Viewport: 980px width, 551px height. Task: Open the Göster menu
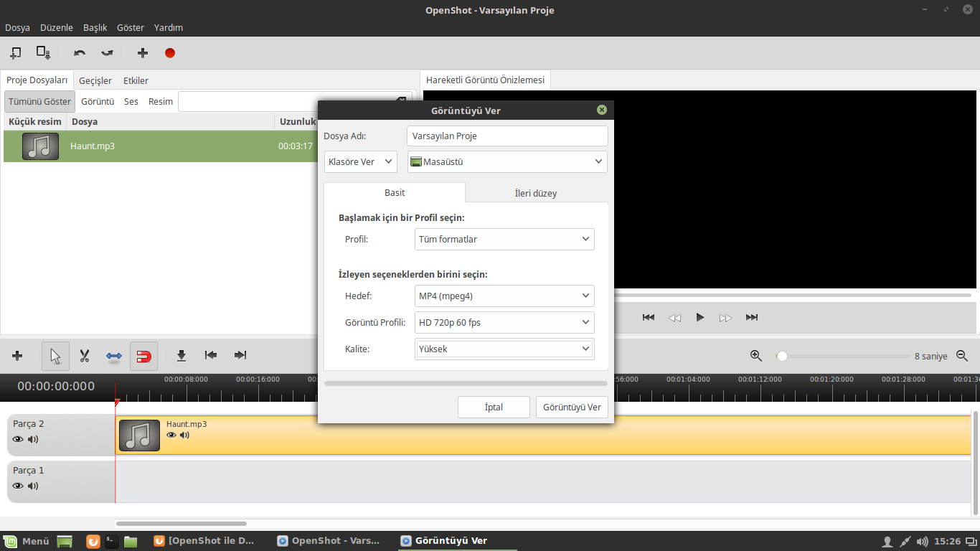(131, 27)
